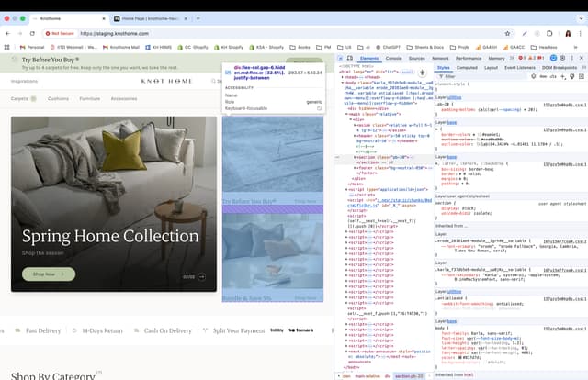Open the apps grid in bookmarks bar
Viewport: 588px width, 380px height.
pos(6,47)
